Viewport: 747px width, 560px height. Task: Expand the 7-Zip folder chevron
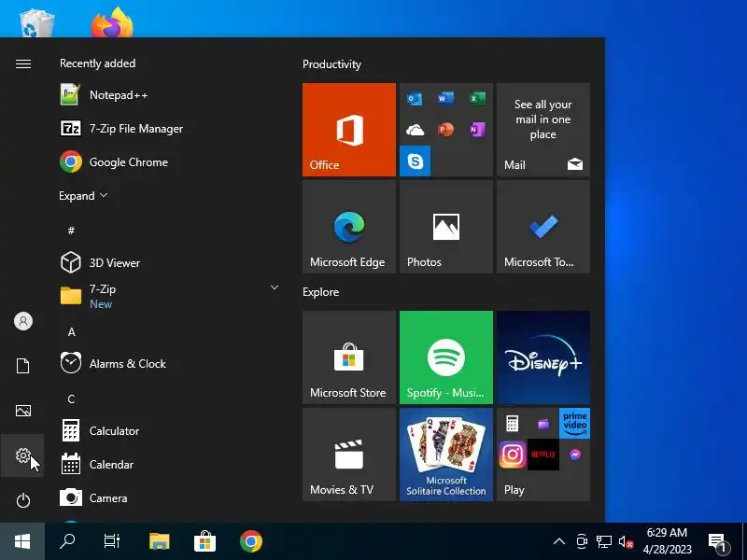pos(274,287)
